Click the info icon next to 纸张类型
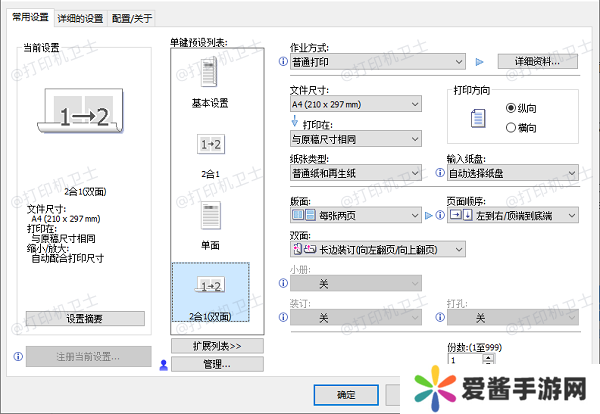 pos(283,174)
